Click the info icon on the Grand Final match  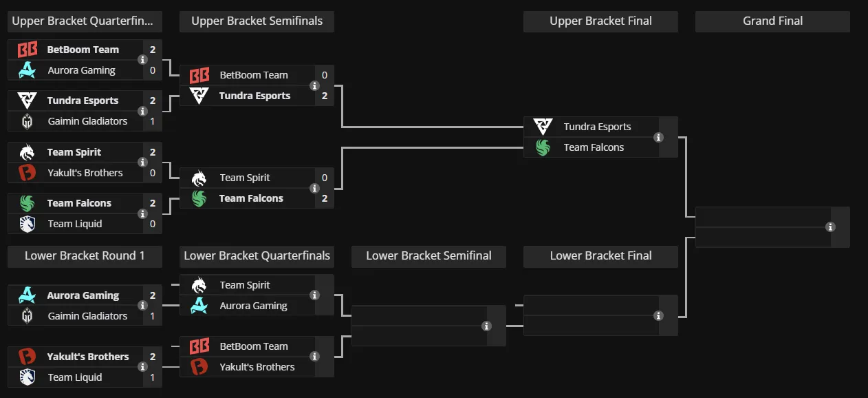pyautogui.click(x=830, y=227)
